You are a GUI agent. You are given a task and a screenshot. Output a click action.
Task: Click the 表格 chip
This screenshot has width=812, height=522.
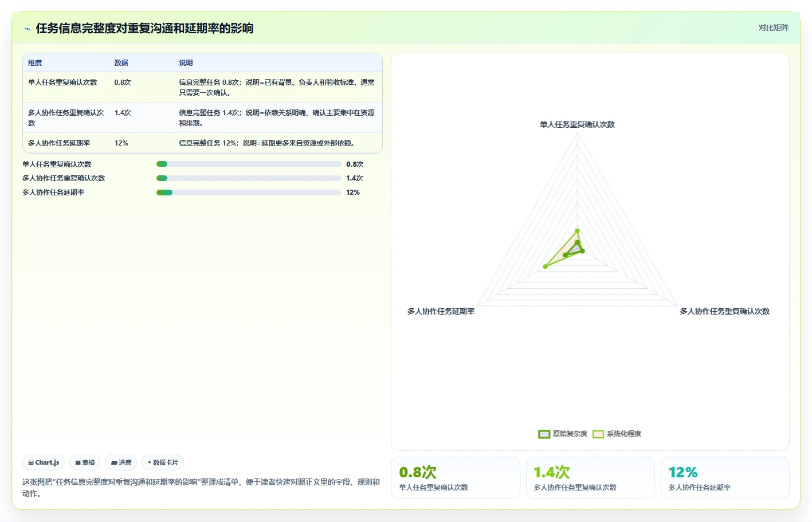85,462
